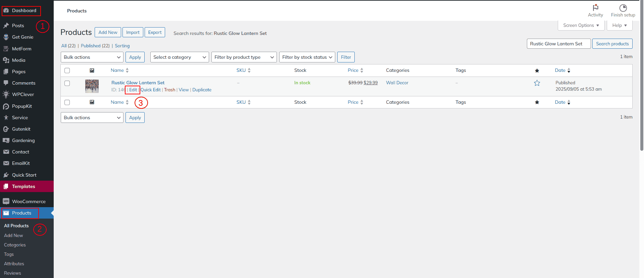Open the Dashboard icon in sidebar
This screenshot has width=644, height=278.
(6, 10)
